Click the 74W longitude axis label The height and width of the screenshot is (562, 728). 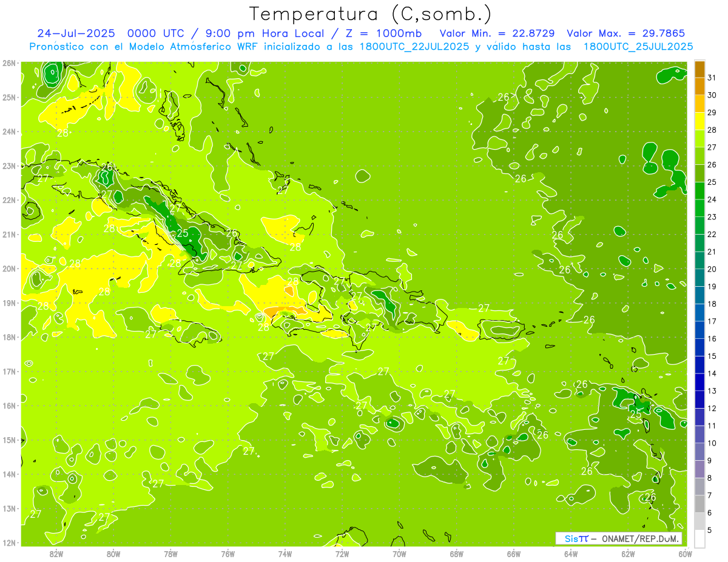pos(285,554)
